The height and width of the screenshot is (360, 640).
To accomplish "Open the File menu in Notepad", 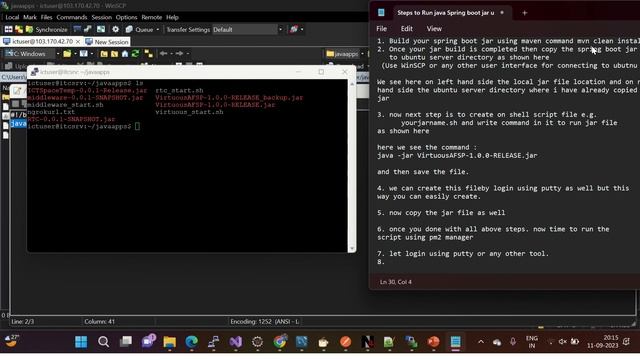I will pyautogui.click(x=382, y=29).
